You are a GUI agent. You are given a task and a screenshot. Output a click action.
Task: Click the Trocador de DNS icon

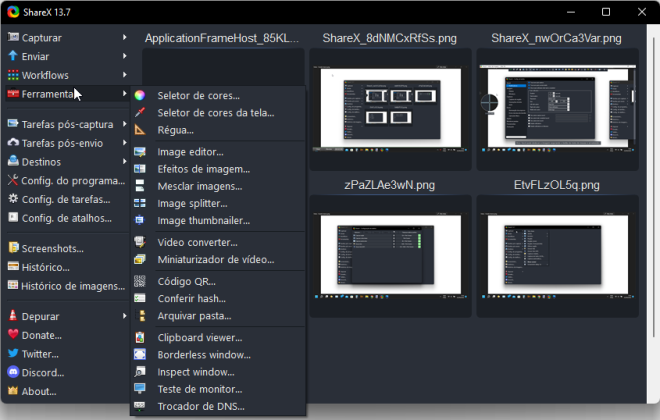click(x=140, y=406)
